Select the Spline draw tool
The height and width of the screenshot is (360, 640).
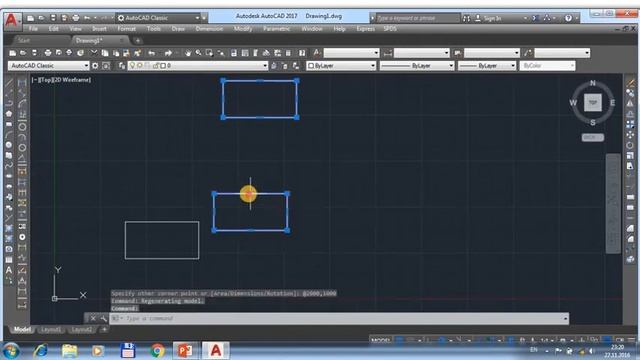(9, 166)
